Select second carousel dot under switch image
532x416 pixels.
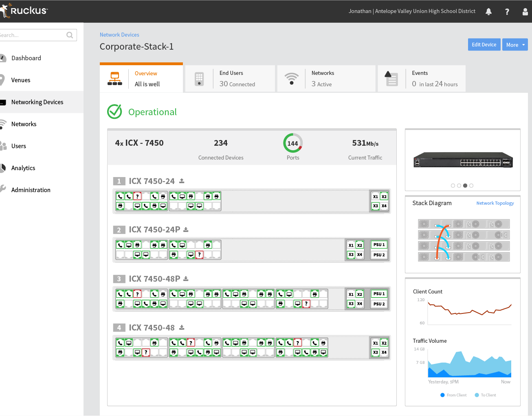459,186
